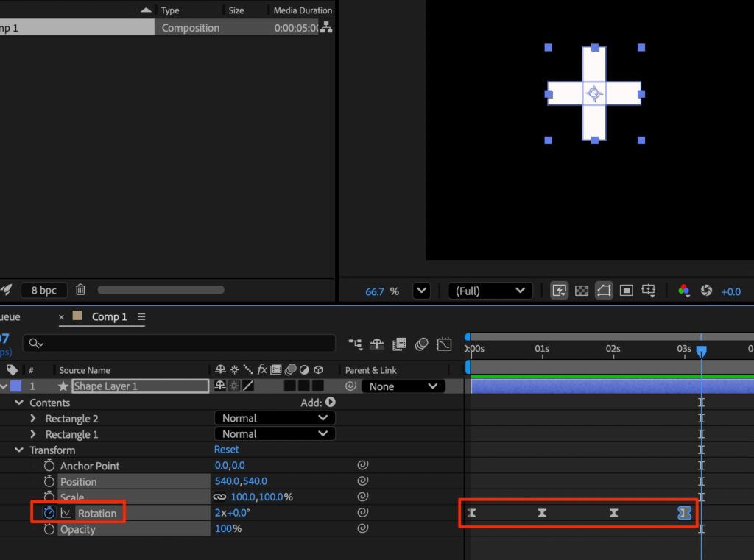Delete selected item with trash icon
Viewport: 754px width, 560px height.
(81, 290)
